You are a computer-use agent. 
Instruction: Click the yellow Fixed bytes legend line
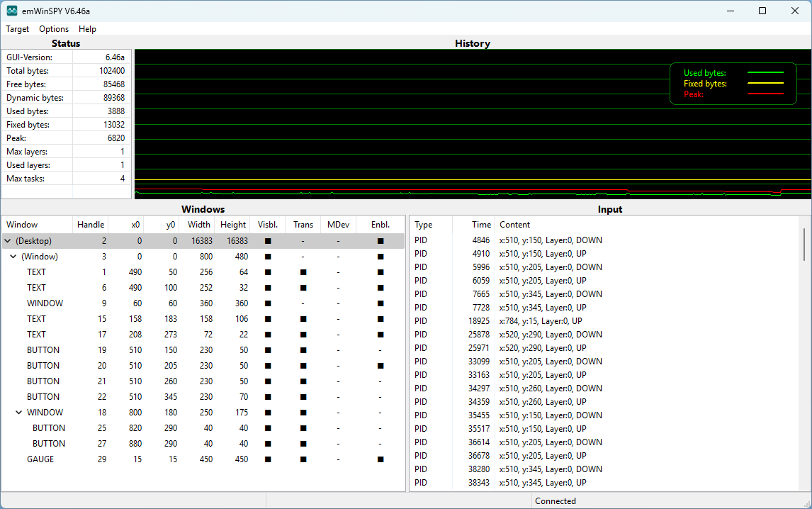click(x=765, y=84)
